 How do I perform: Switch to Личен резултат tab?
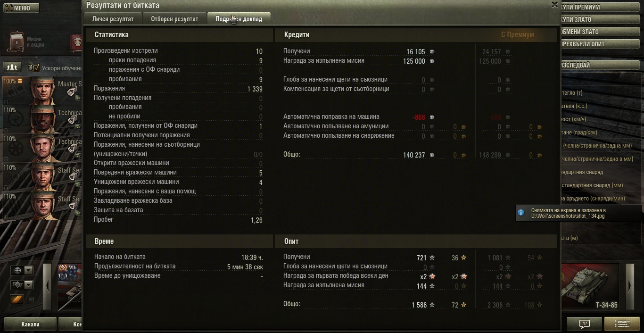pyautogui.click(x=113, y=19)
